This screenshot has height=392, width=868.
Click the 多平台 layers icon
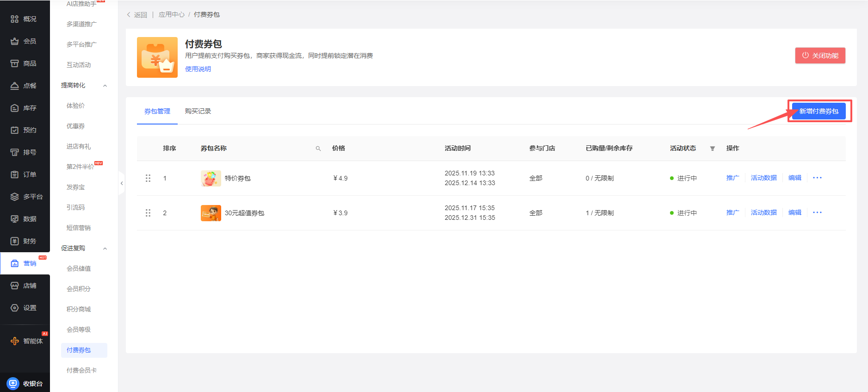click(x=15, y=197)
